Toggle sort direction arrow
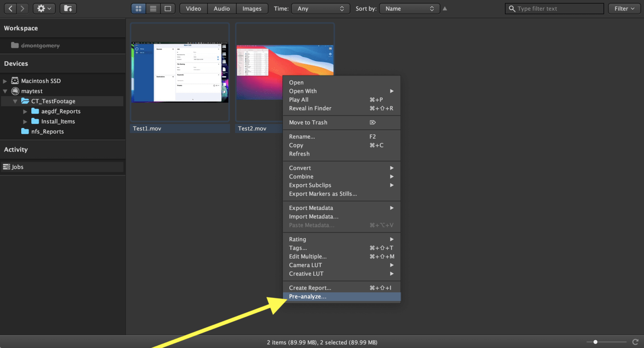Screen dimensions: 644x348 [x=444, y=9]
